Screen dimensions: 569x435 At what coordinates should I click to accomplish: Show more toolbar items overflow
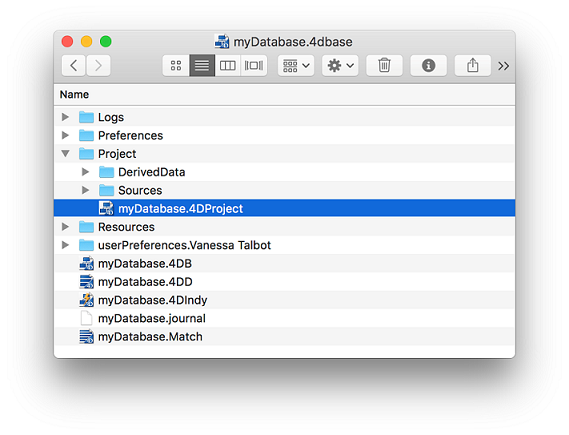(x=503, y=66)
